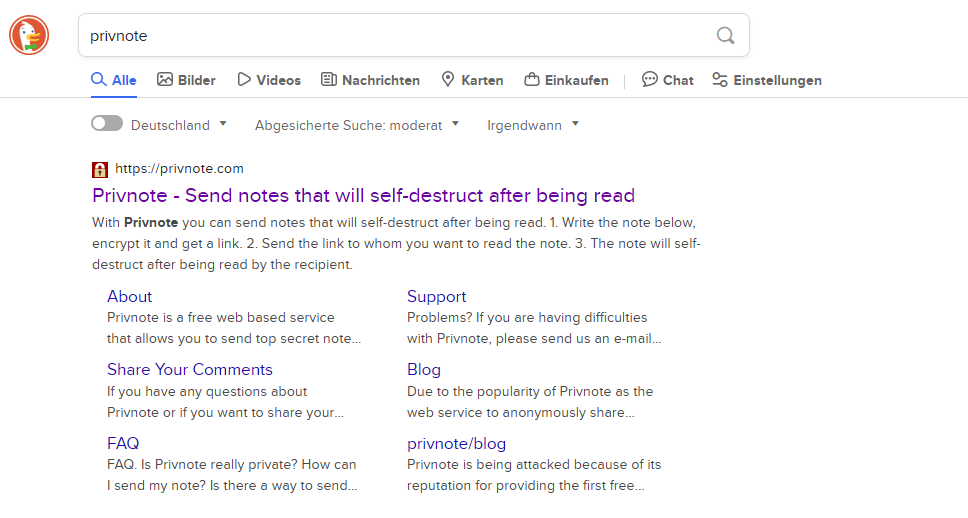The image size is (968, 518).
Task: Open the Share Your Comments sitelink
Action: click(x=190, y=370)
